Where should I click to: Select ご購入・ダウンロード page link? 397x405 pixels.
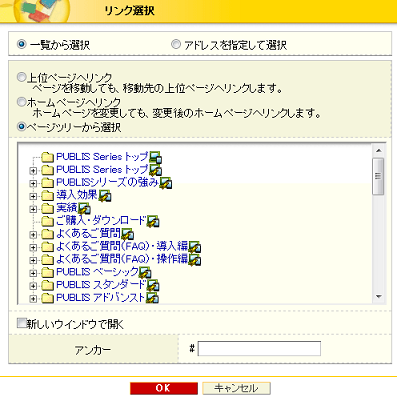(101, 221)
